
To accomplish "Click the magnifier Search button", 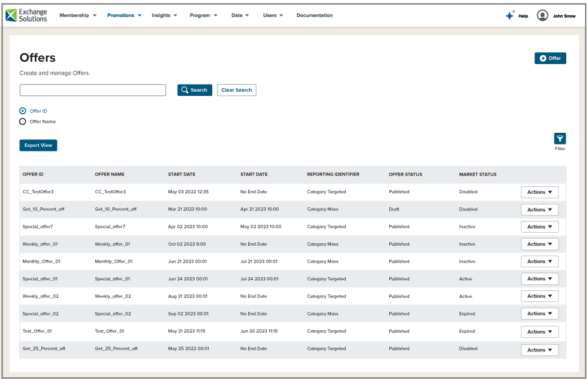I will click(195, 90).
